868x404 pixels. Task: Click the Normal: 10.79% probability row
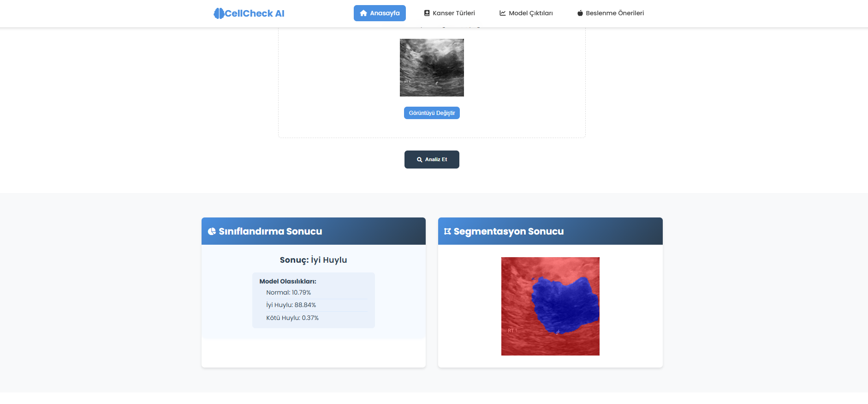289,293
